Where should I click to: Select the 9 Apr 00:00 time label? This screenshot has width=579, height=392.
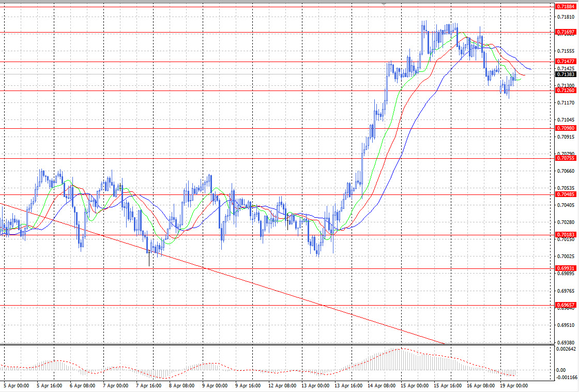tap(215, 386)
